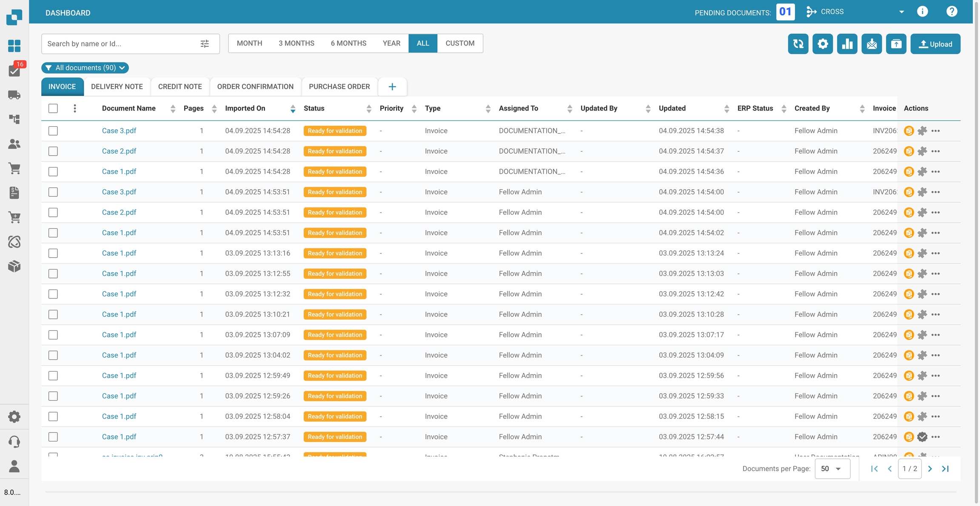
Task: Click the Search by name or Id field
Action: point(119,44)
